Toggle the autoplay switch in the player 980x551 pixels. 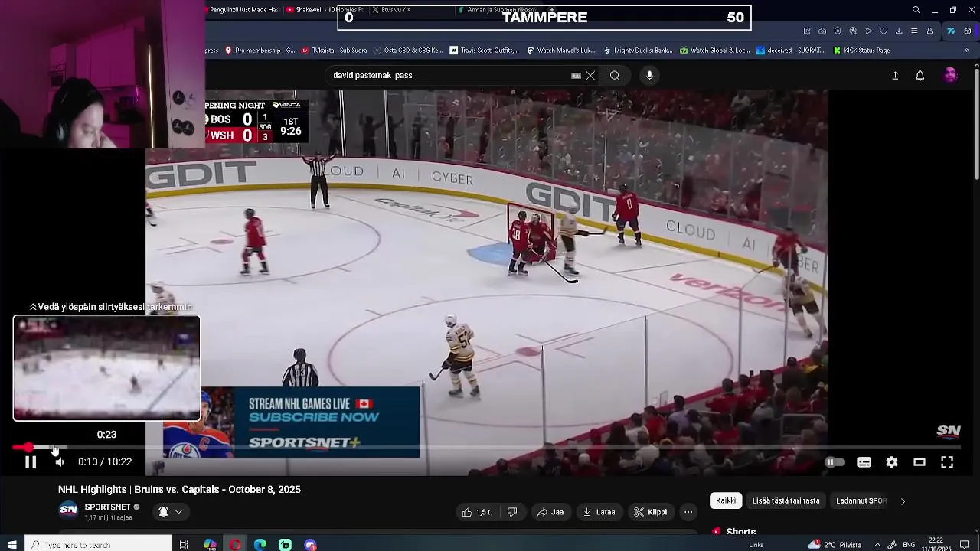click(835, 462)
